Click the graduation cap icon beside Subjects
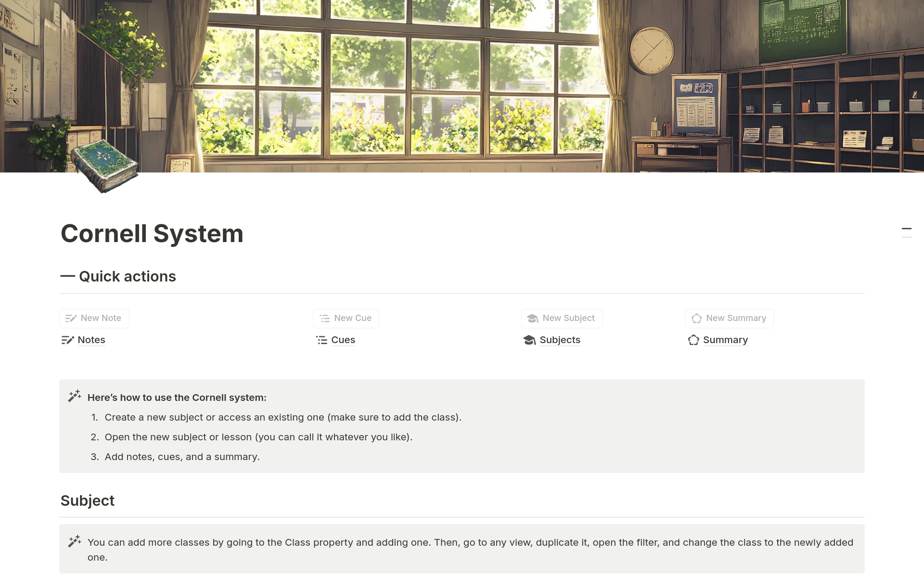 pyautogui.click(x=530, y=340)
